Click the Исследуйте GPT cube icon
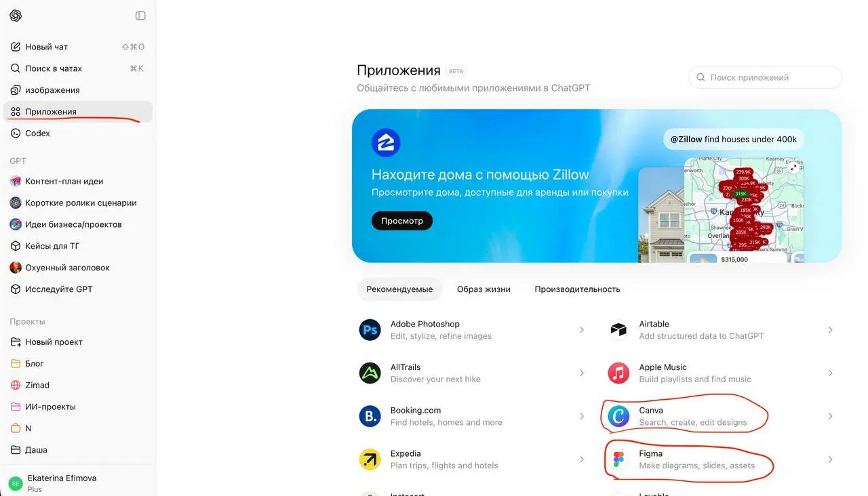 tap(16, 289)
